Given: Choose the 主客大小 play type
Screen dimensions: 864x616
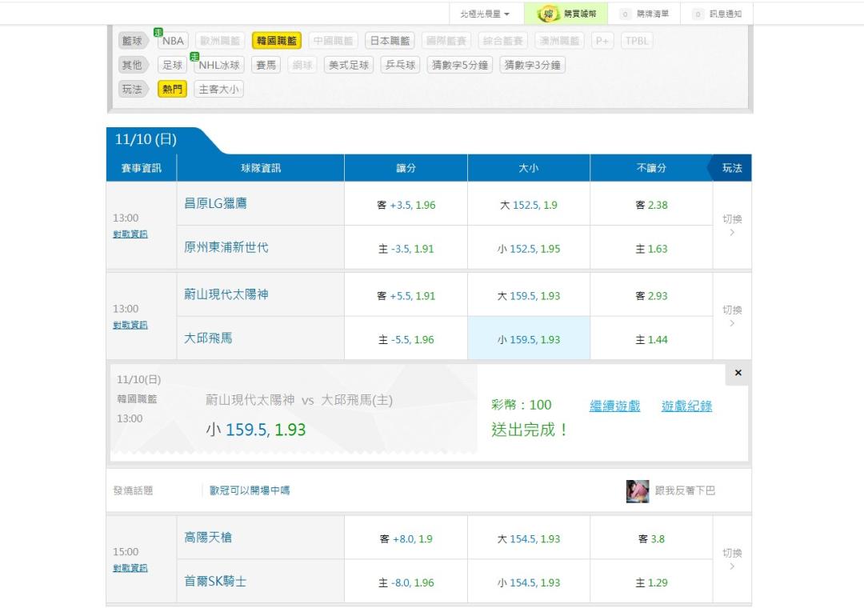Looking at the screenshot, I should click(218, 90).
